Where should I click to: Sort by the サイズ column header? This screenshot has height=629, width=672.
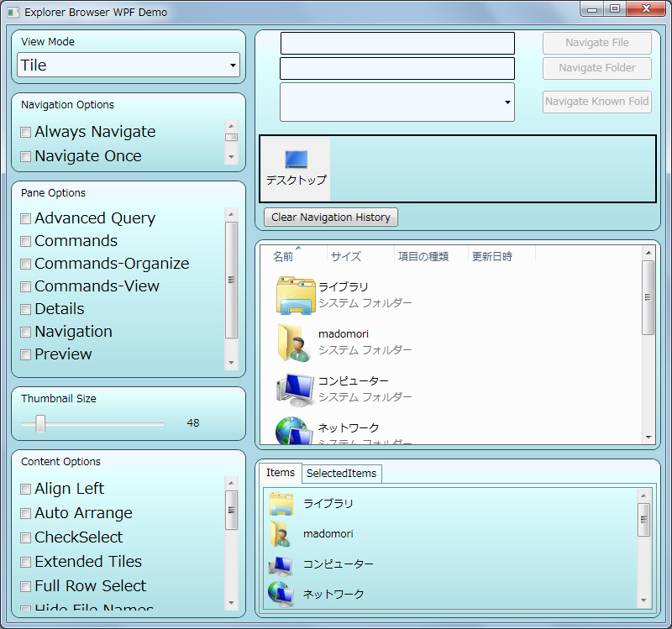coord(346,257)
